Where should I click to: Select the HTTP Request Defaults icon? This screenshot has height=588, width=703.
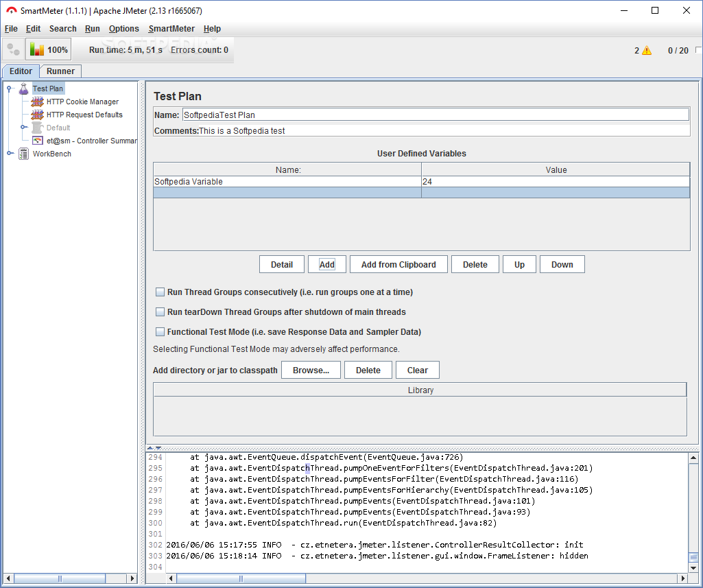coord(37,115)
